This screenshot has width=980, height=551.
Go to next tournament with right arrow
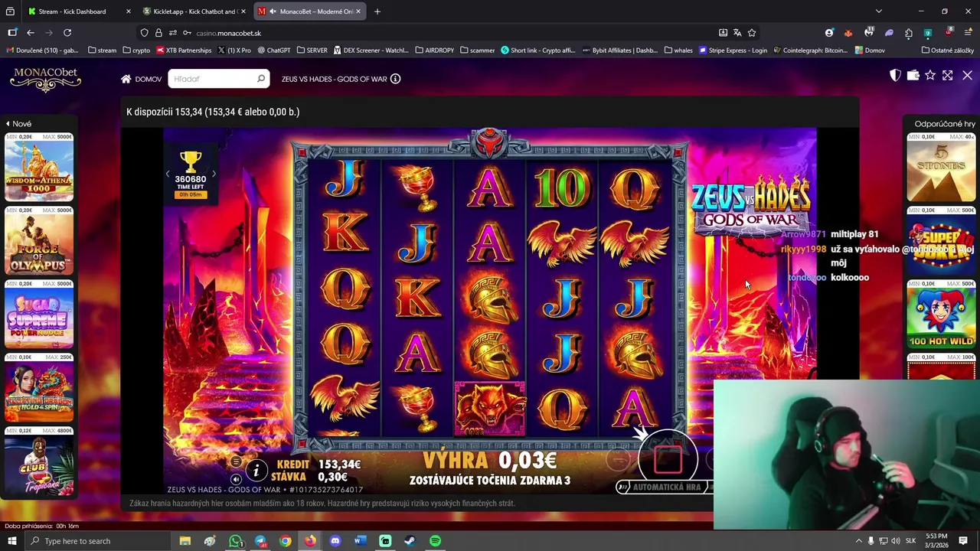214,174
